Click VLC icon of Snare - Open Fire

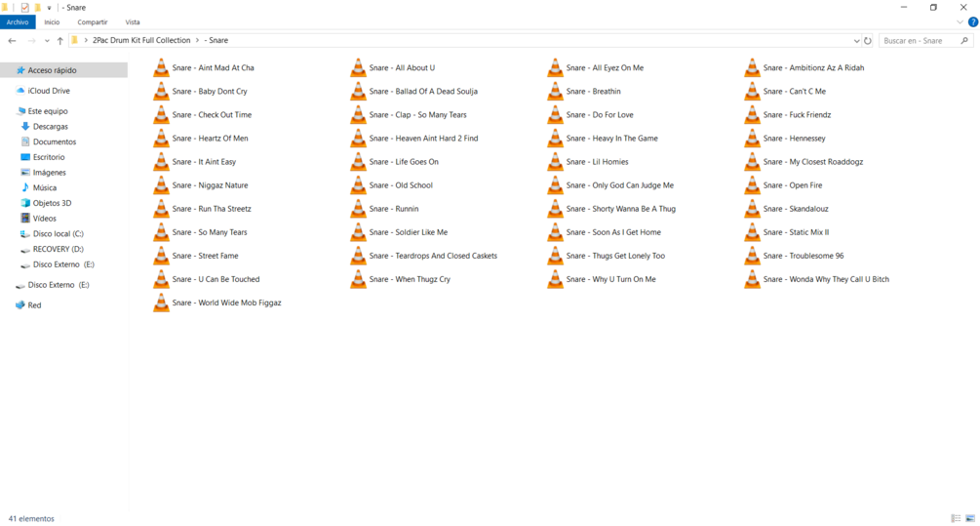[x=752, y=185]
